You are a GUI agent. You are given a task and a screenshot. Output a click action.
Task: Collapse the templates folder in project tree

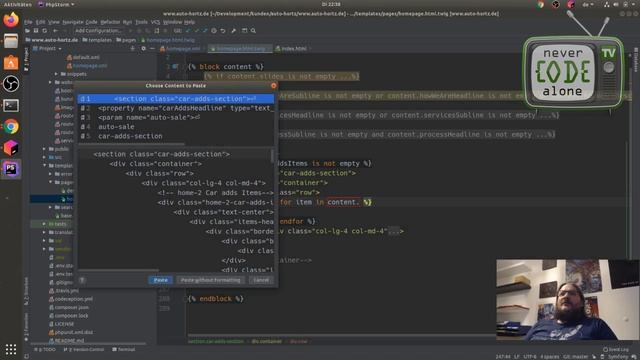click(44, 165)
